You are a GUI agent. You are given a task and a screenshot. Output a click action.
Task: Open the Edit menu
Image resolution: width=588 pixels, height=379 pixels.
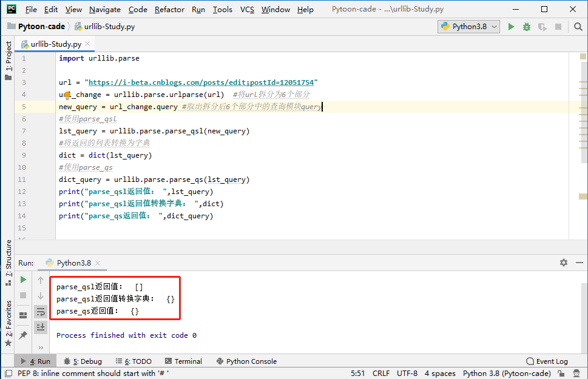tap(50, 9)
